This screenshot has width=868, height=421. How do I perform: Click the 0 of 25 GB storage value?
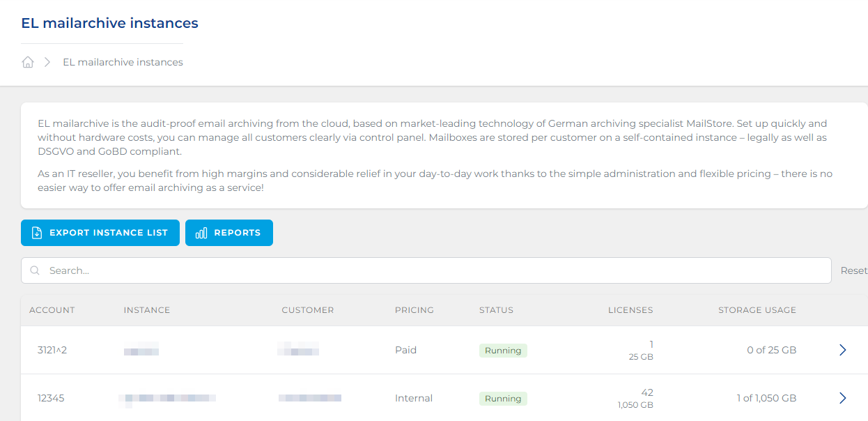coord(771,350)
